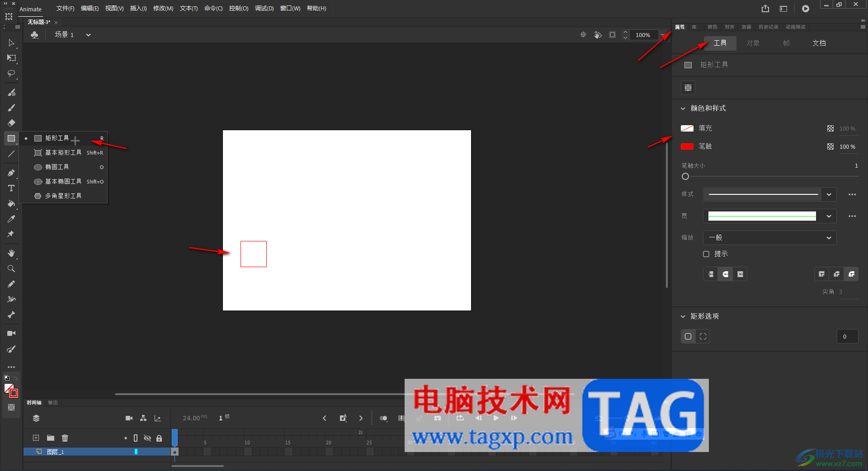Select the Paint Bucket tool
Screen dimensions: 868x471
pyautogui.click(x=11, y=203)
